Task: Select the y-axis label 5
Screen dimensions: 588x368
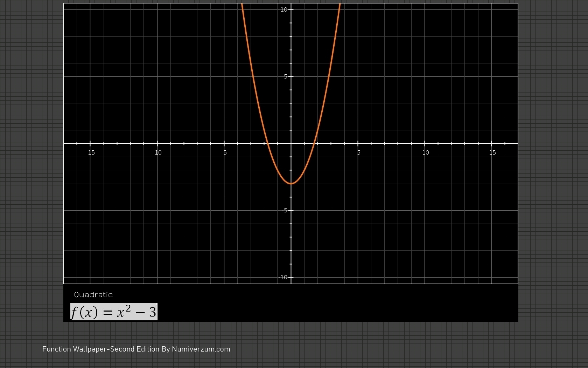Action: tap(286, 76)
